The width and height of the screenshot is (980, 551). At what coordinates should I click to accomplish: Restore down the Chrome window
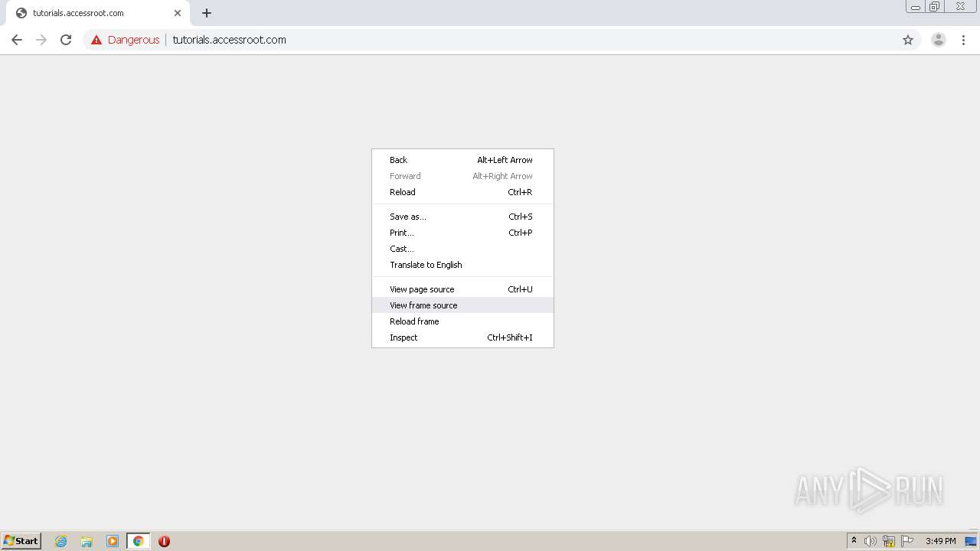click(934, 7)
